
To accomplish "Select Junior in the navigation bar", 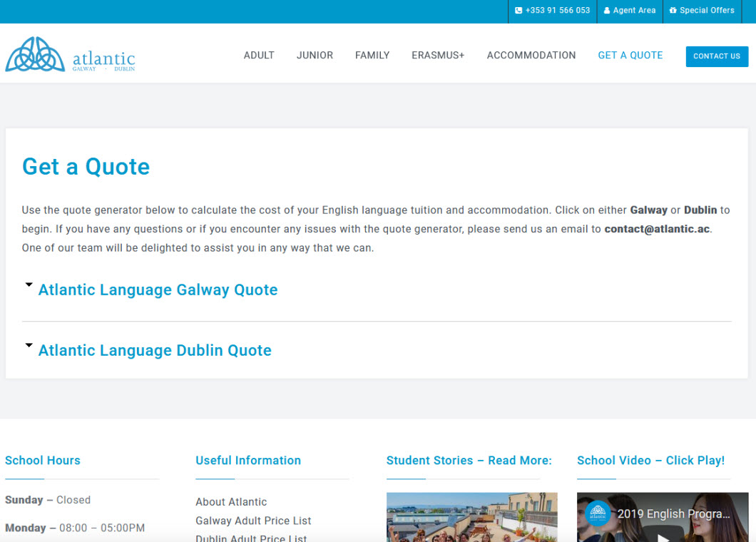I will tap(315, 56).
